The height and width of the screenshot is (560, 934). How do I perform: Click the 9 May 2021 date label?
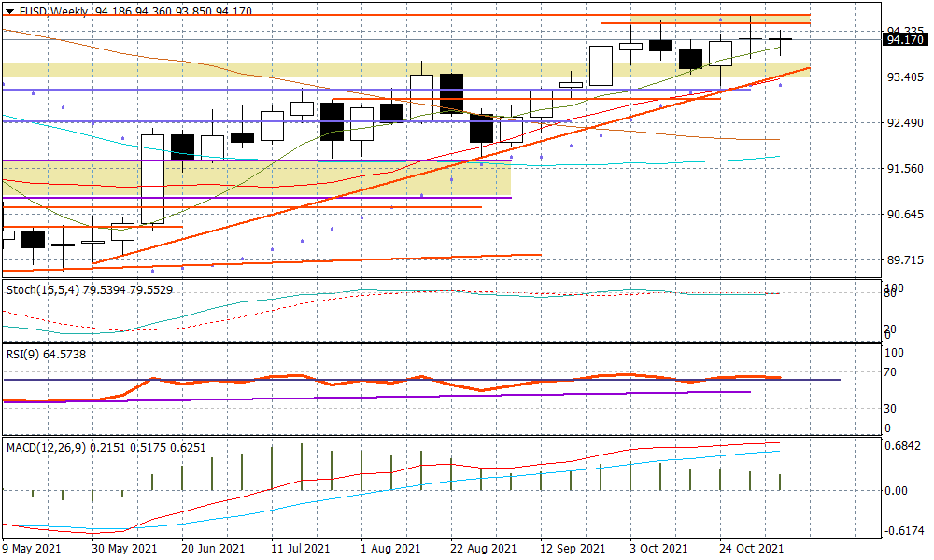(x=31, y=549)
